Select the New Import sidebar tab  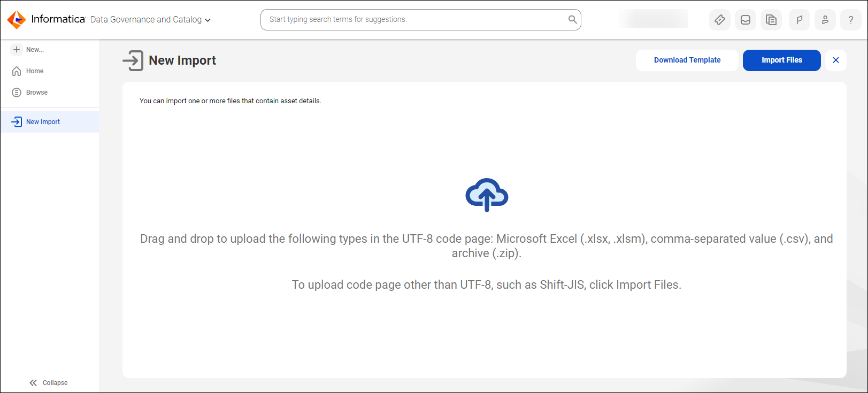pyautogui.click(x=49, y=122)
